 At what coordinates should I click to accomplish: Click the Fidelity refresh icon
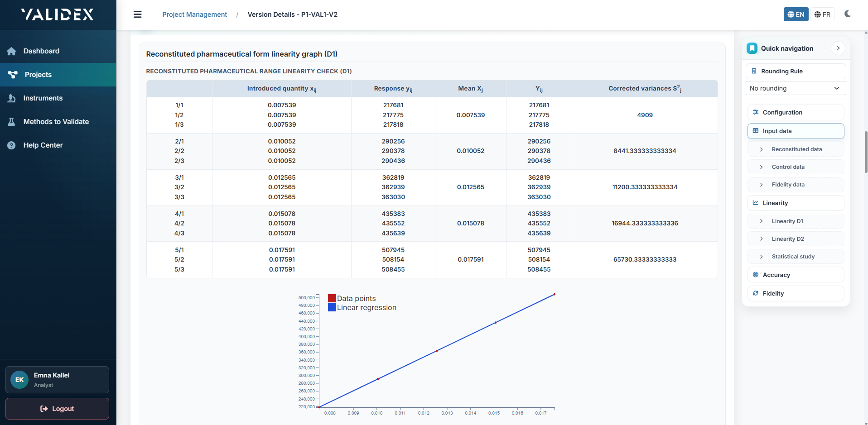pos(756,293)
